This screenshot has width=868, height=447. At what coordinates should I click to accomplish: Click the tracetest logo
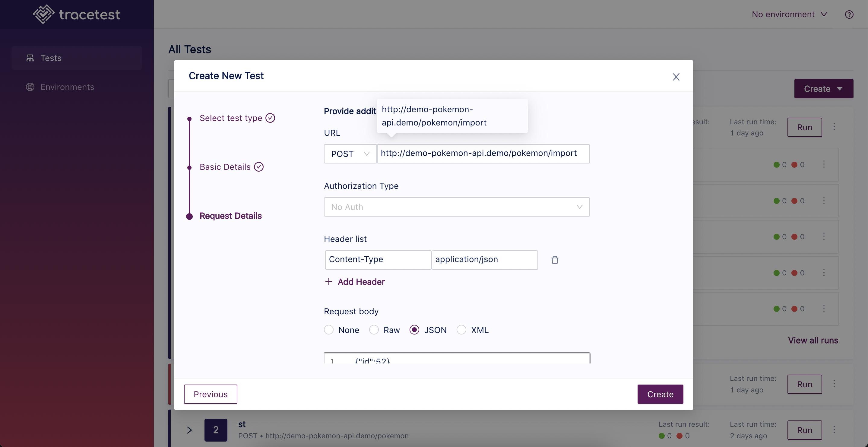(x=77, y=14)
